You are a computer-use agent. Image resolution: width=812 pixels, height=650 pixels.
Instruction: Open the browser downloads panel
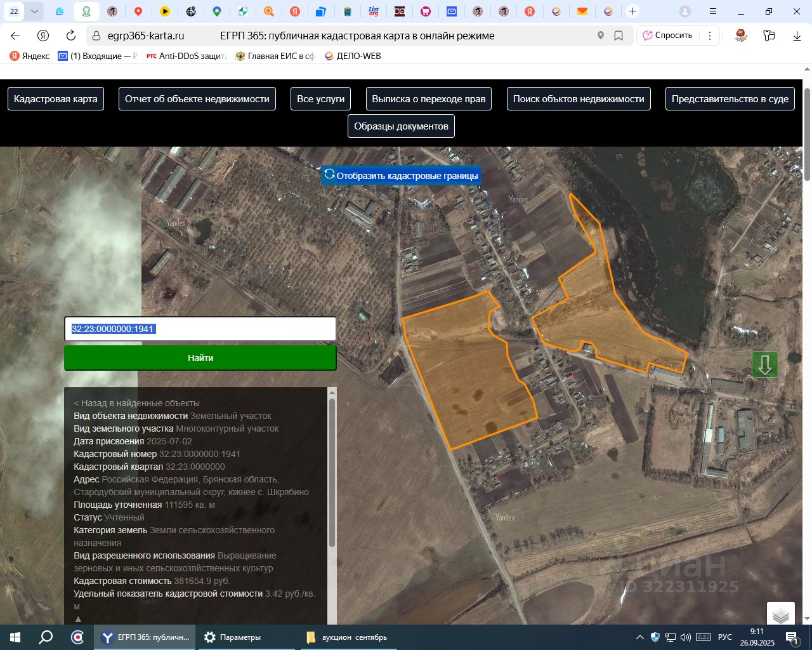[x=797, y=36]
